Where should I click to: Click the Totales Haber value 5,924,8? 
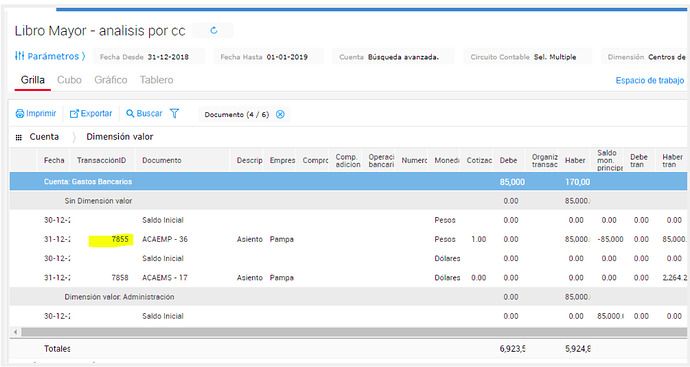pos(578,349)
